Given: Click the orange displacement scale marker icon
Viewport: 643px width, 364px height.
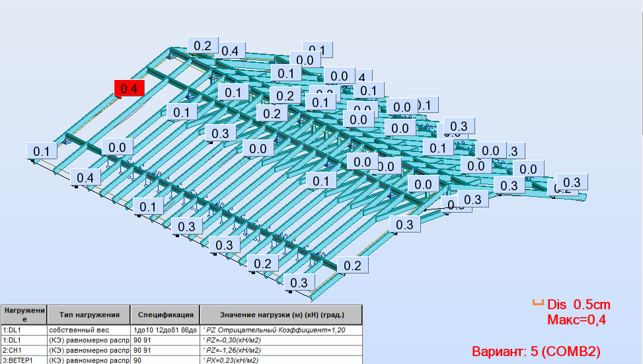Looking at the screenshot, I should click(x=538, y=304).
